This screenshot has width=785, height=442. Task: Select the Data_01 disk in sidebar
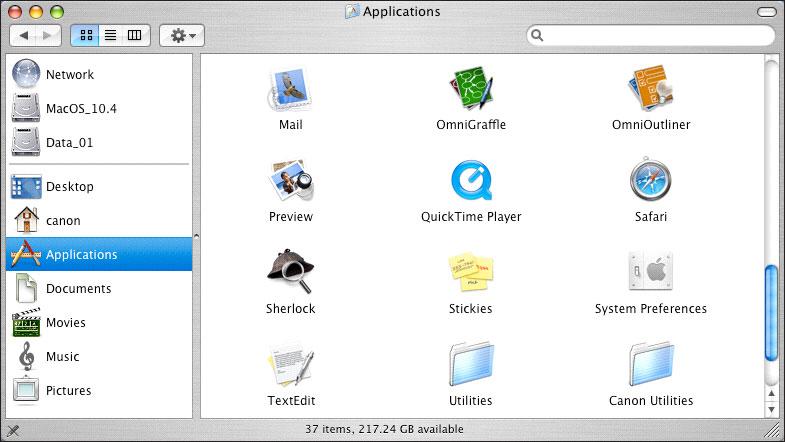coord(99,142)
